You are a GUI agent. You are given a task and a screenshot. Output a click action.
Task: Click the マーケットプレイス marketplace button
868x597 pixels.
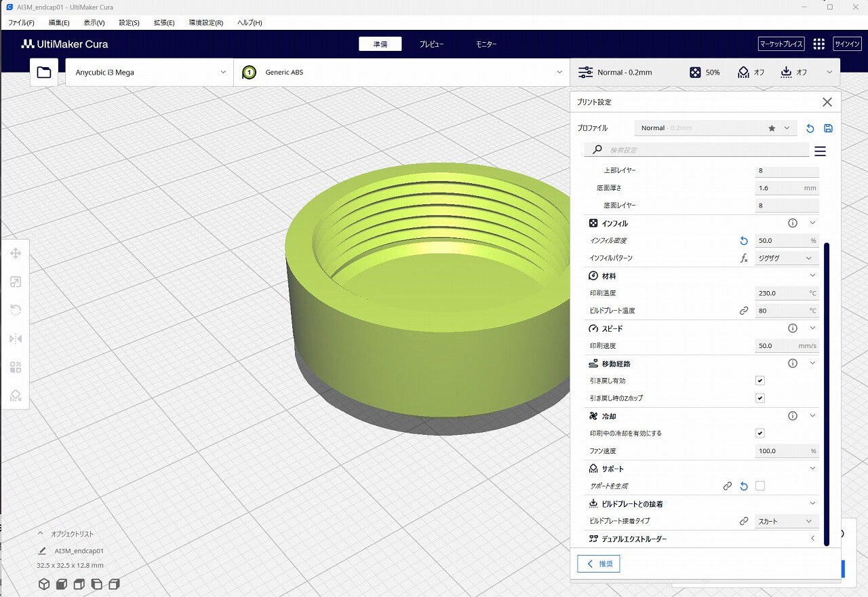(x=781, y=44)
